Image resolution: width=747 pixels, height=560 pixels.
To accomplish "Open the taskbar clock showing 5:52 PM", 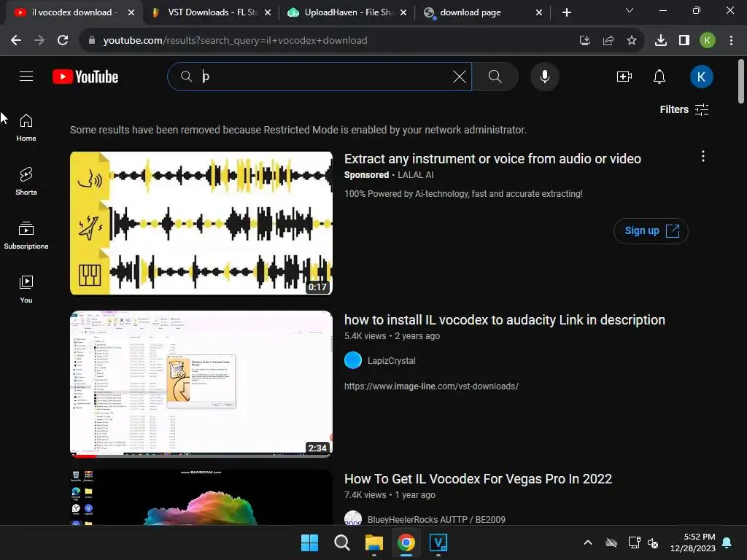I will point(693,542).
